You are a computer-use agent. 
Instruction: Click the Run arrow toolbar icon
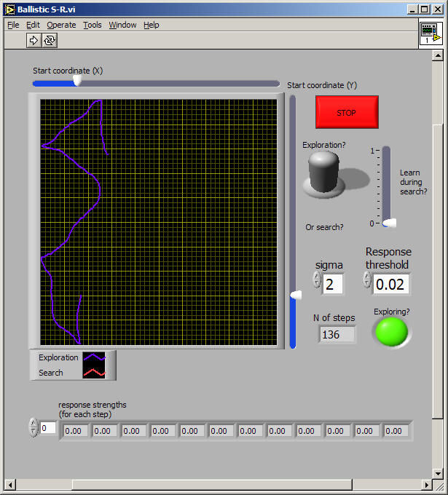click(x=34, y=41)
